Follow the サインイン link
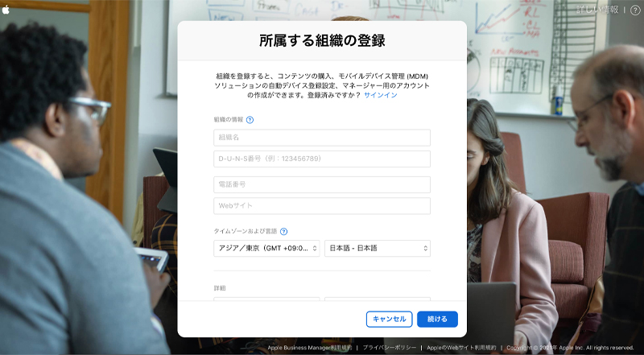This screenshot has width=644, height=355. click(381, 95)
